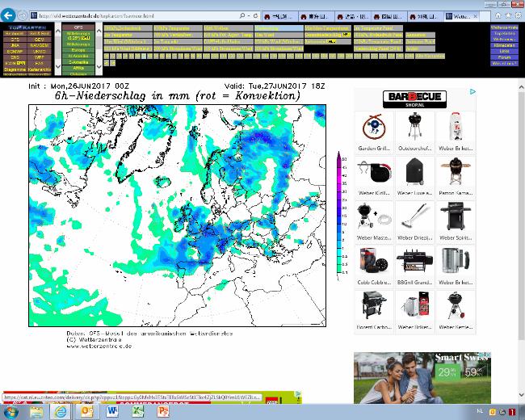525x420 pixels.
Task: Click the browser forward arrow button
Action: 23,15
